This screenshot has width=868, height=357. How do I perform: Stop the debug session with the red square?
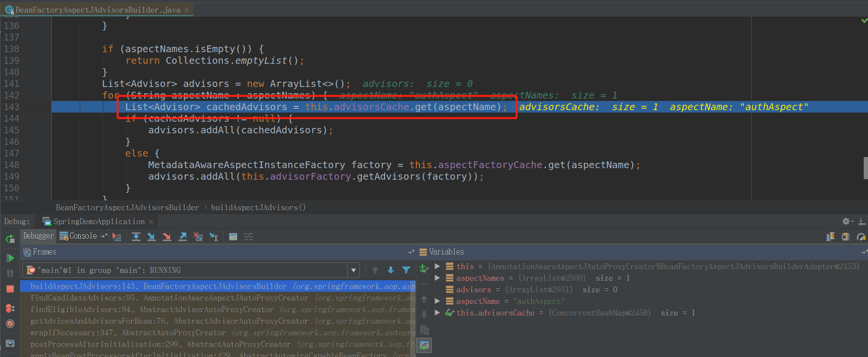(10, 289)
